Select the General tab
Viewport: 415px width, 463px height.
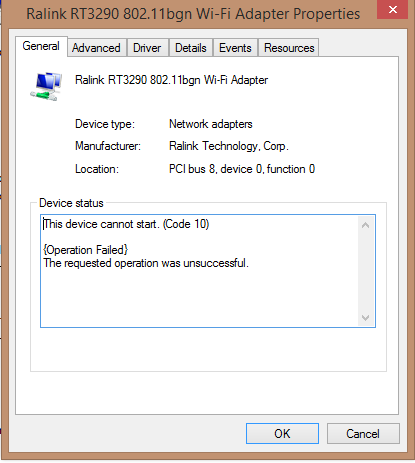(41, 46)
